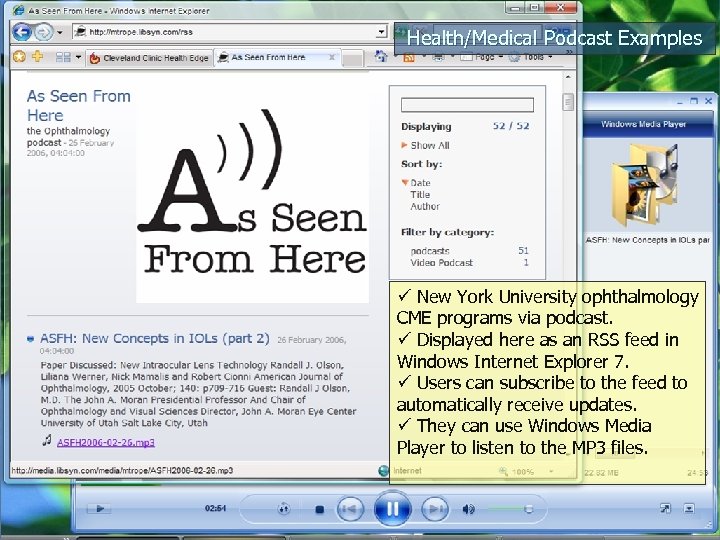Switch to the Cleveland Clinic Health Edge tab
Viewport: 720px width, 540px height.
(149, 58)
